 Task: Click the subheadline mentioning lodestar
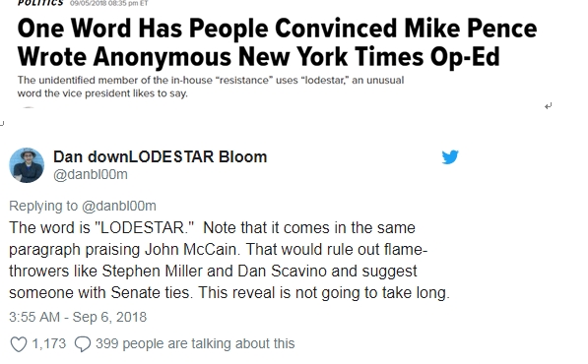click(211, 87)
